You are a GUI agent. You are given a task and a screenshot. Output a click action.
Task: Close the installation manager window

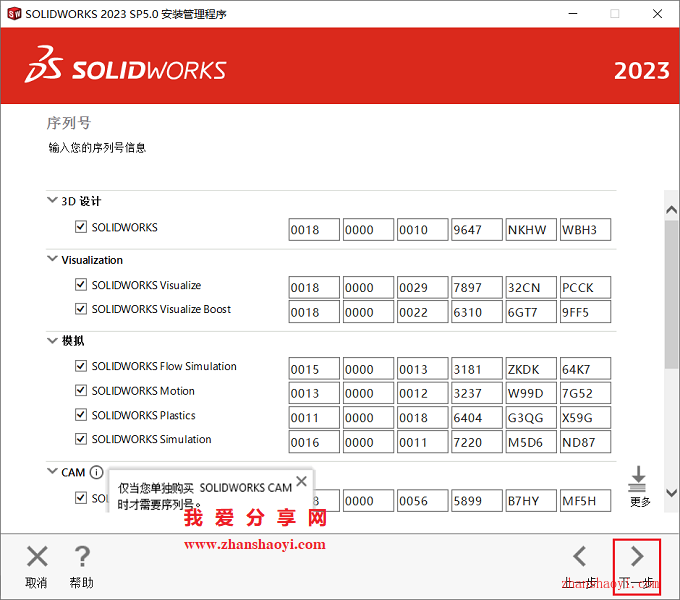tap(657, 14)
